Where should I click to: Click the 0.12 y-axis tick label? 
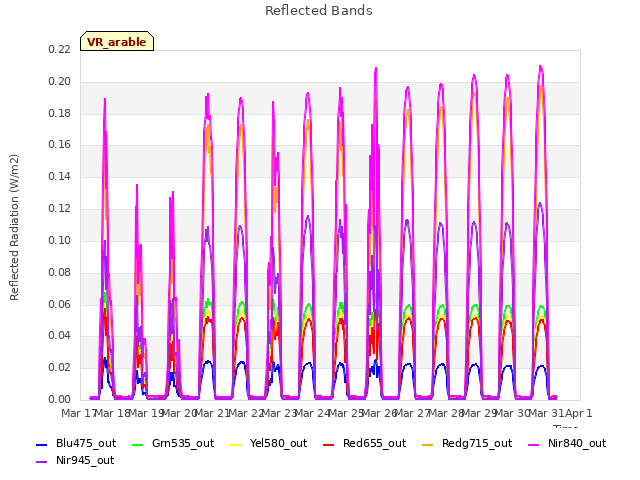pos(59,208)
